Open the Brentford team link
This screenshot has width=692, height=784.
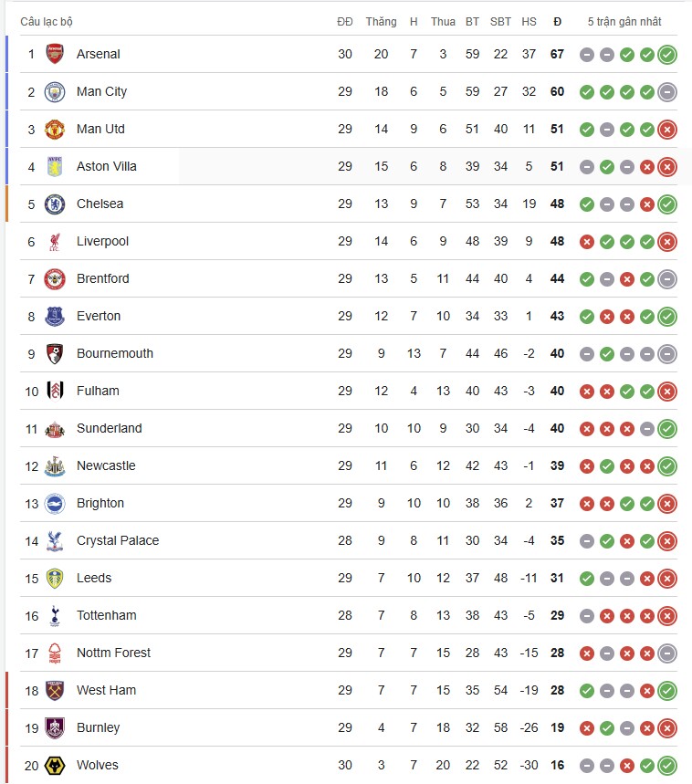[103, 278]
